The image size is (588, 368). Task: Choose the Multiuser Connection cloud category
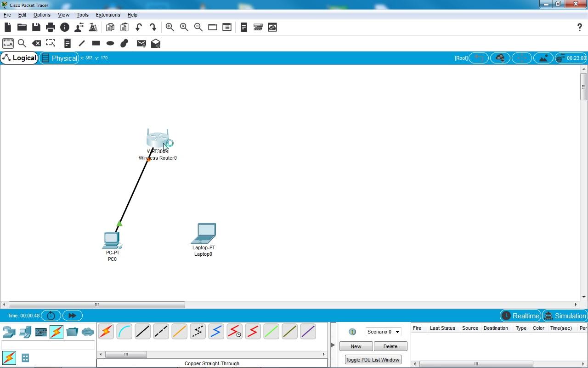(x=88, y=332)
